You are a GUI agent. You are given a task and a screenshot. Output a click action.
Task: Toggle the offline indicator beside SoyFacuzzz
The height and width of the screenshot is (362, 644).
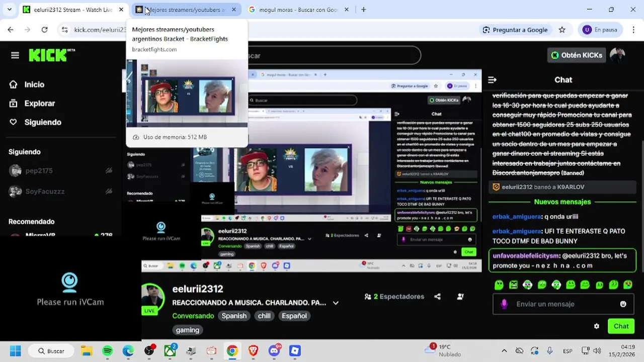coord(109,192)
